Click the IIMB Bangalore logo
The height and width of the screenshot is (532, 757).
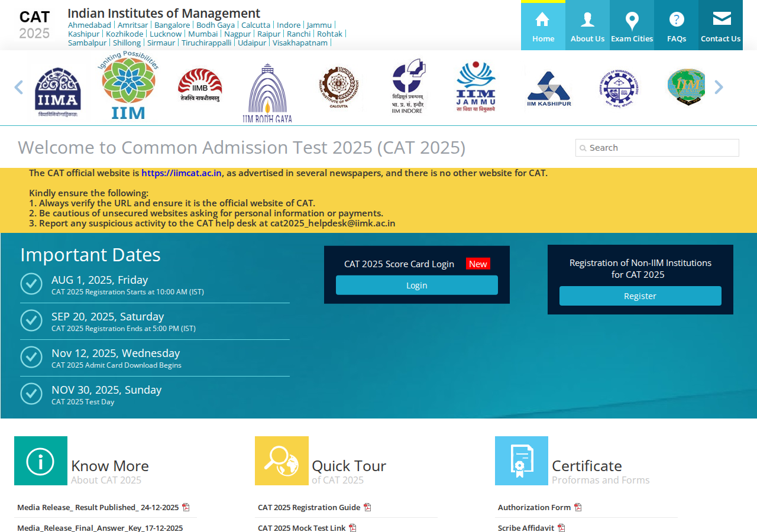click(x=200, y=86)
